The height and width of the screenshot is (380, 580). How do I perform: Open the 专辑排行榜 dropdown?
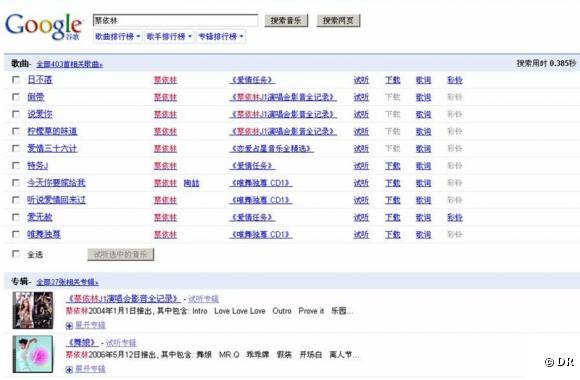(221, 37)
